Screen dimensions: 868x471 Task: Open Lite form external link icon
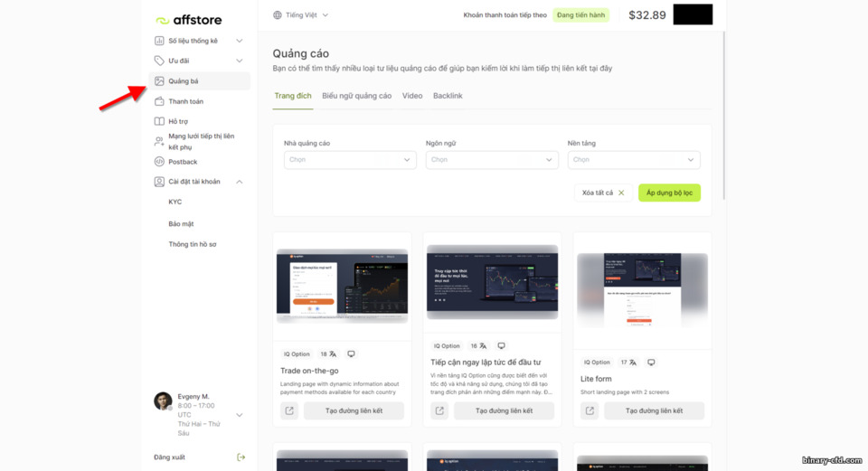(x=590, y=410)
